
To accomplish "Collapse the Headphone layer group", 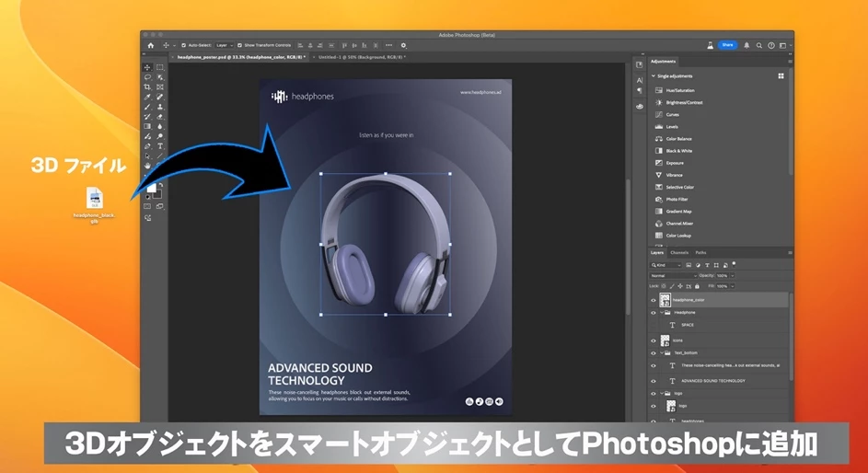I will 662,313.
